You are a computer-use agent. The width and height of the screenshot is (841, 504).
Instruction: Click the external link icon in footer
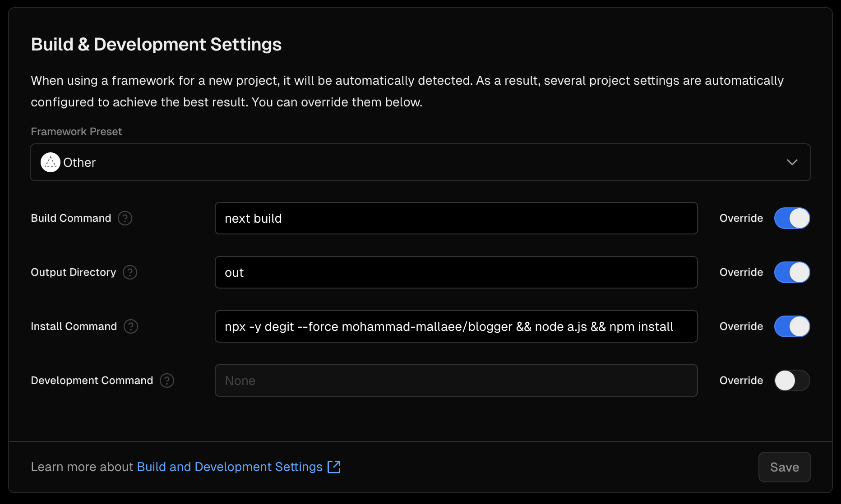click(334, 467)
